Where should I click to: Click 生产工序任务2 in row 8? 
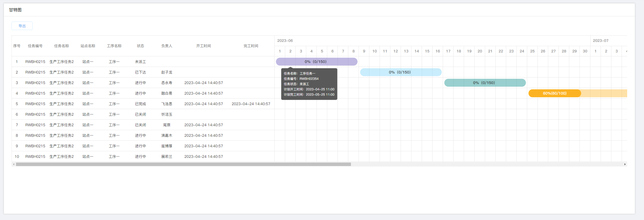62,135
